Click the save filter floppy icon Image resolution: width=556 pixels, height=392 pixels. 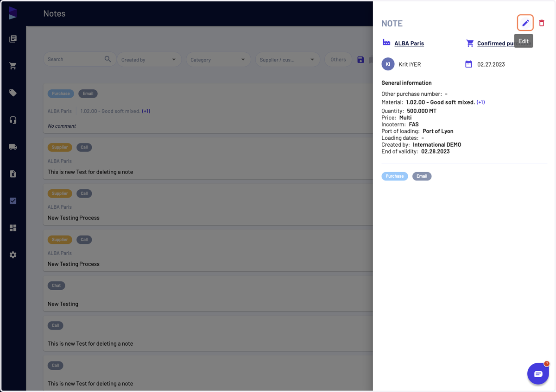point(360,60)
